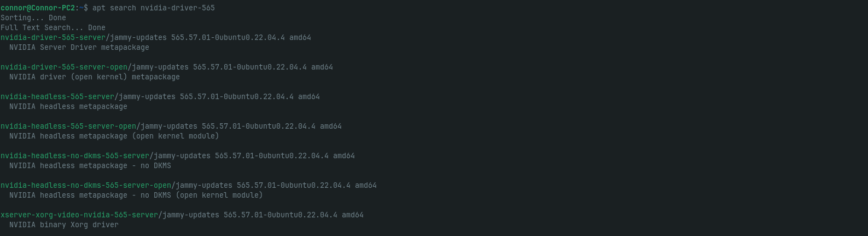
Task: Click the nvidia-driver-565-server-open package name
Action: tap(64, 67)
